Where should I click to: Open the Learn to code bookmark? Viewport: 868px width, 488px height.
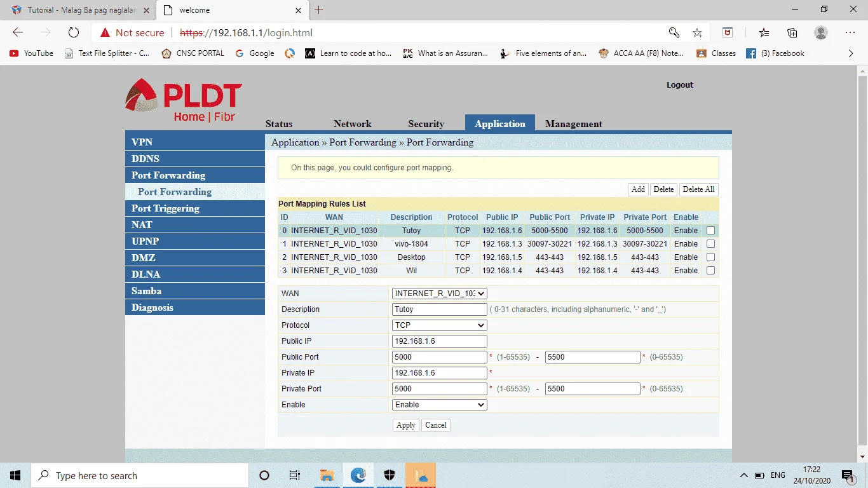pyautogui.click(x=348, y=53)
